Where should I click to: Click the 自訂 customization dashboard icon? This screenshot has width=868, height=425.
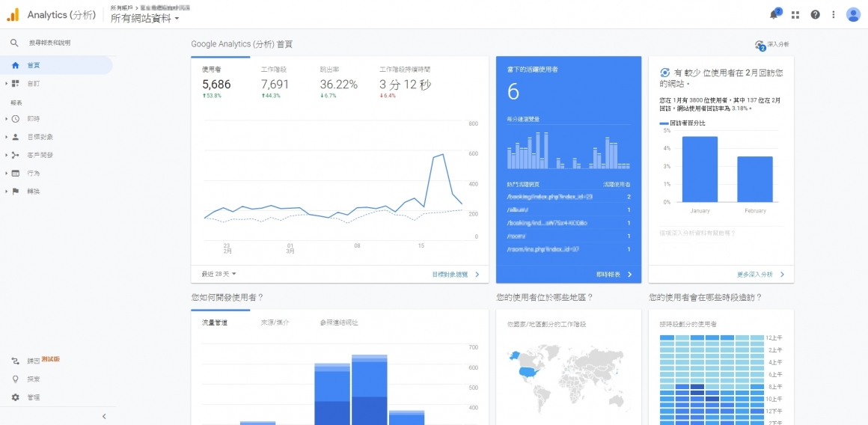point(16,84)
